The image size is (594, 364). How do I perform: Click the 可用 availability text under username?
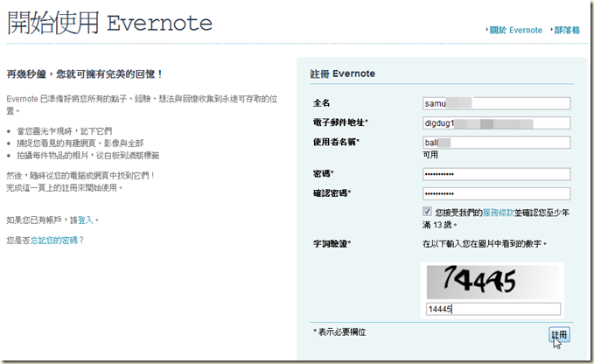click(430, 155)
